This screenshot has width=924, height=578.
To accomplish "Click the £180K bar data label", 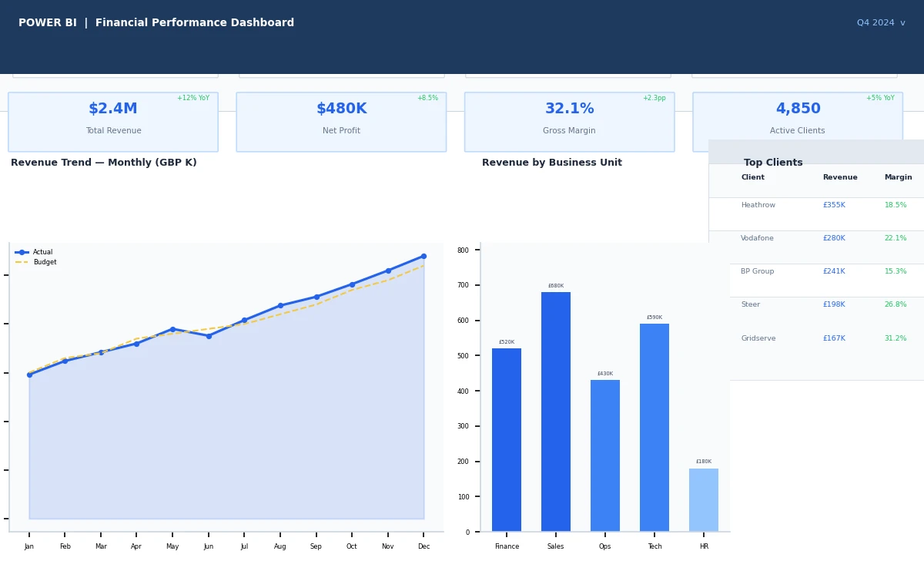I will tap(704, 462).
